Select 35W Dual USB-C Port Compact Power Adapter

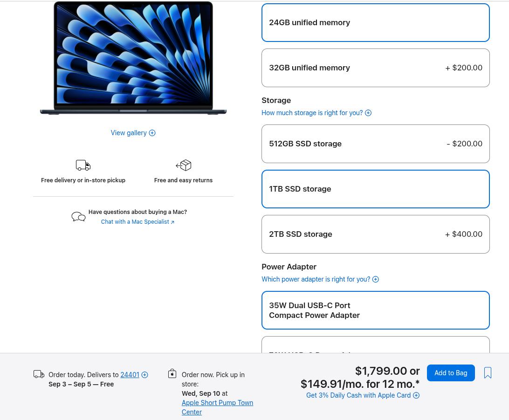376,310
